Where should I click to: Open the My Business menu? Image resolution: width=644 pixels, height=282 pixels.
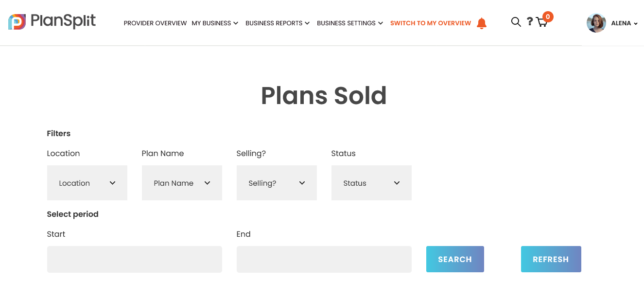(x=215, y=23)
